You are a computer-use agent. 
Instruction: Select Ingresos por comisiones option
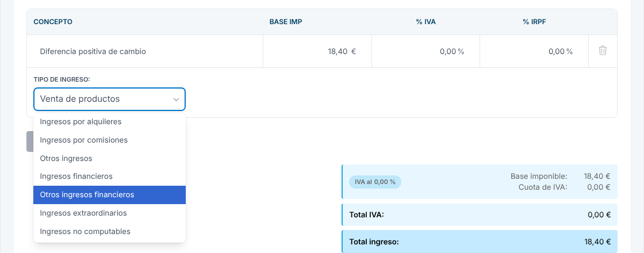click(x=109, y=140)
